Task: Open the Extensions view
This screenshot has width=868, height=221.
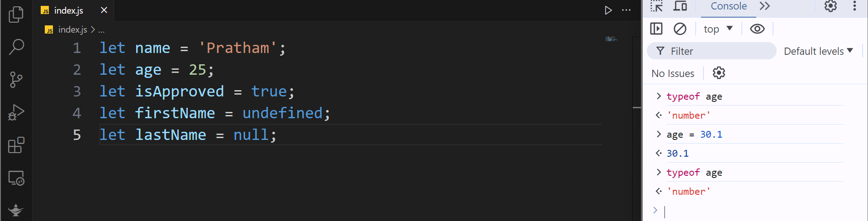Action: click(x=16, y=145)
